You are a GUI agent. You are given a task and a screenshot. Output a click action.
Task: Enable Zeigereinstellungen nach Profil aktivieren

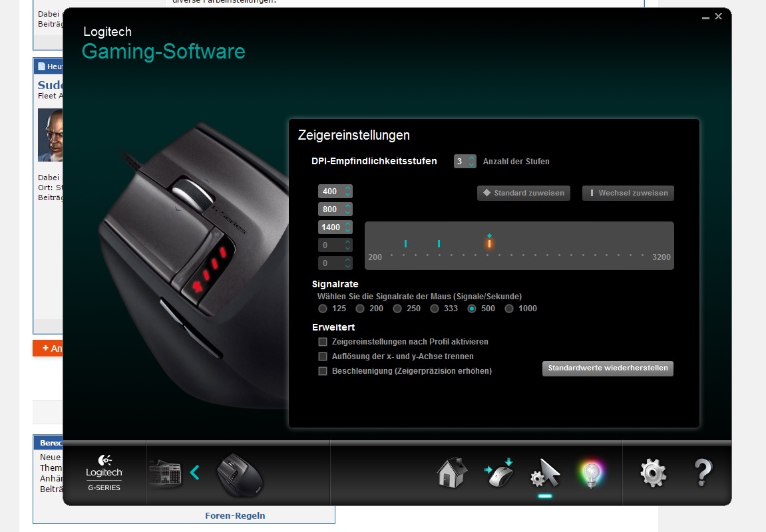(x=322, y=342)
